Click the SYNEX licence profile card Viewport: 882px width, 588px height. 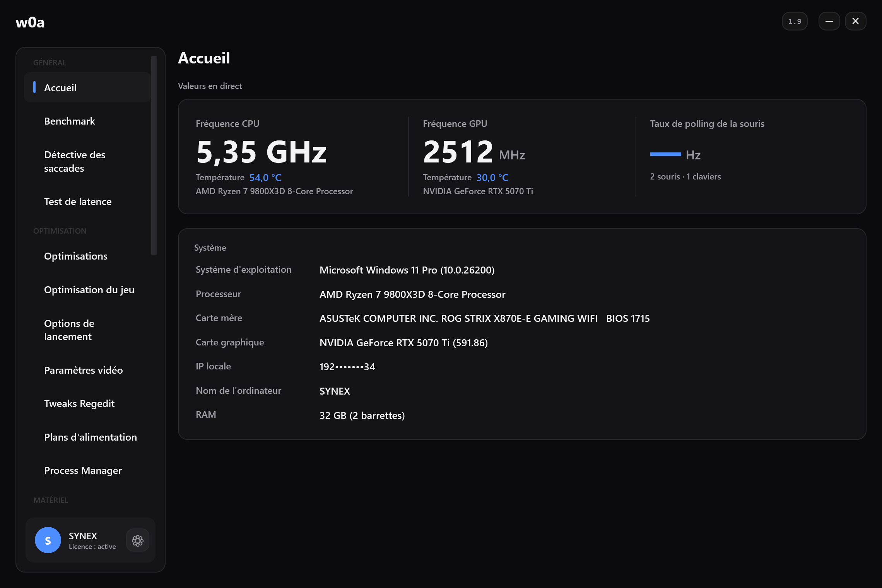coord(91,540)
